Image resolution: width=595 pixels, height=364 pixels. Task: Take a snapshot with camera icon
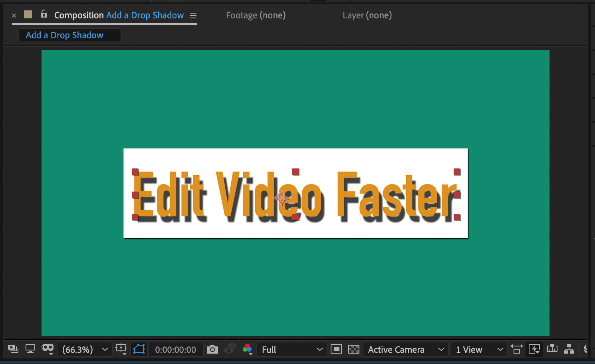tap(212, 349)
